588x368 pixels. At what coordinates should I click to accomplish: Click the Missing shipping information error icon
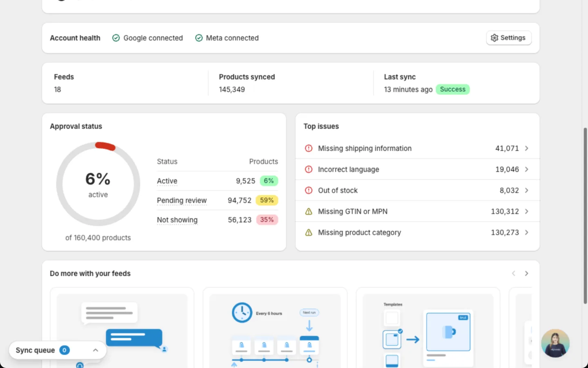[309, 148]
